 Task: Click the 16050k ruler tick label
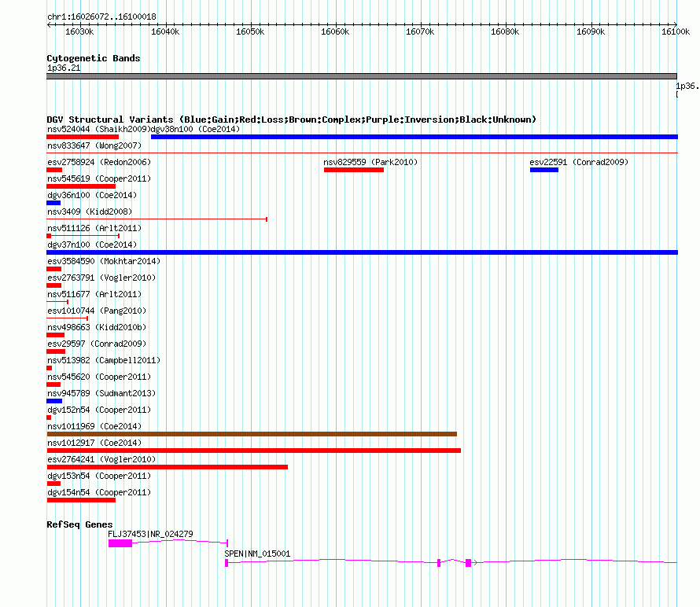(250, 31)
